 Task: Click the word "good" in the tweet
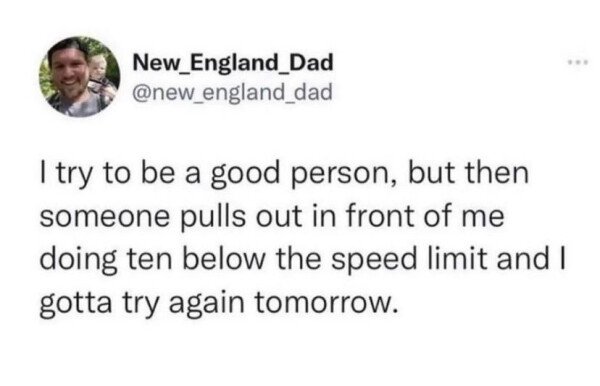(245, 176)
